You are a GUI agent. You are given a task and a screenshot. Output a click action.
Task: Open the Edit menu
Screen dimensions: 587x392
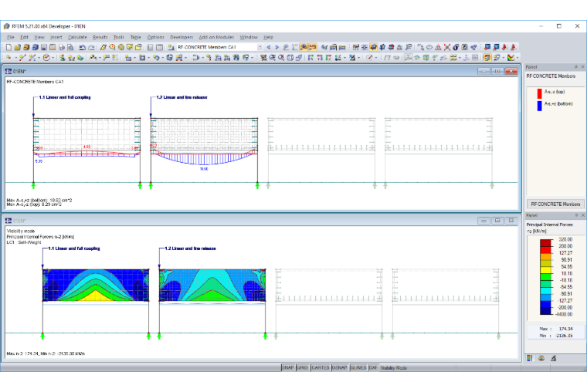[25, 37]
